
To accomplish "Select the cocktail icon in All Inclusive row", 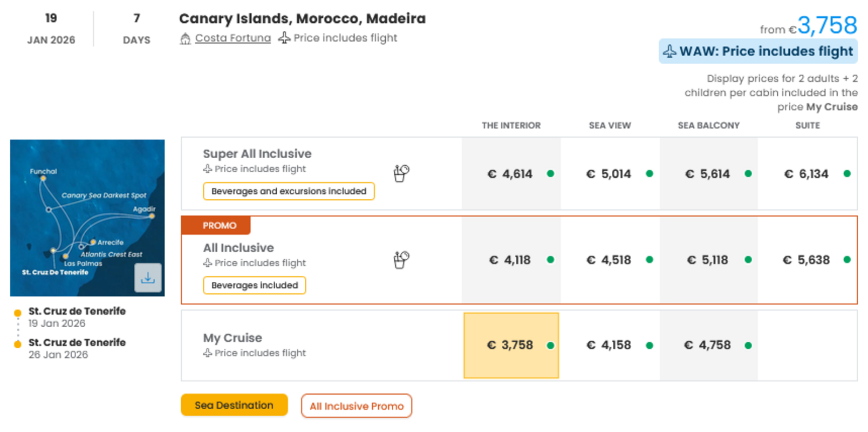I will [401, 259].
